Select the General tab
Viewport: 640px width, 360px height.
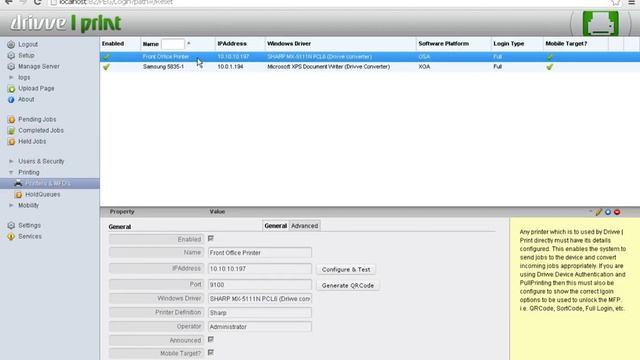[276, 226]
